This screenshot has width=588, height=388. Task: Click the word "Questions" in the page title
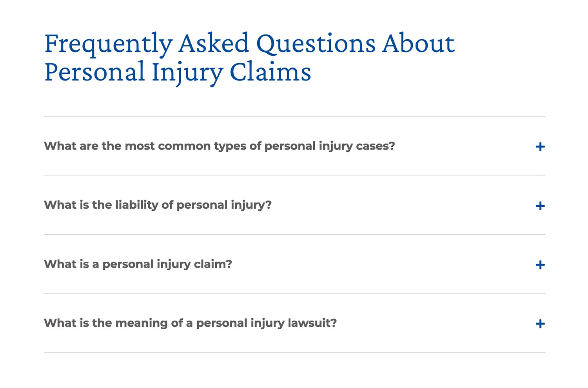[316, 44]
